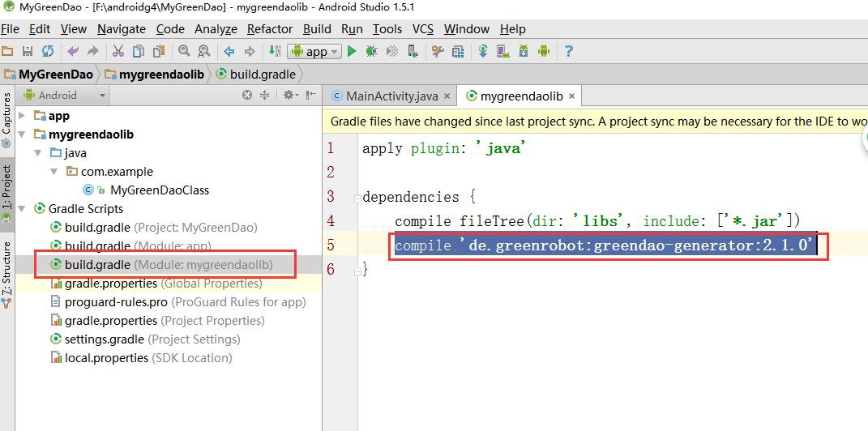Click the Copy icon in toolbar
The height and width of the screenshot is (431, 868).
coord(139,52)
